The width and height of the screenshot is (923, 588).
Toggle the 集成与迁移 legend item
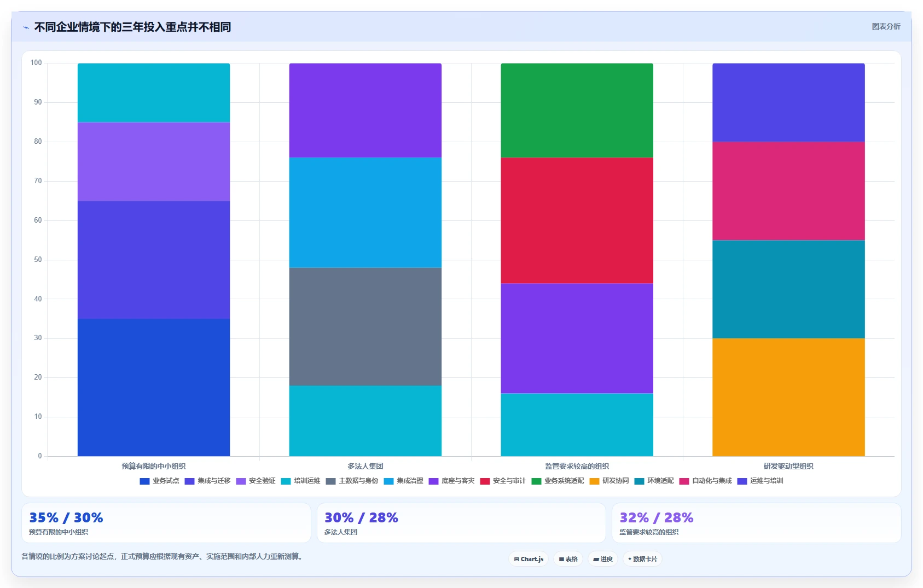click(x=207, y=481)
